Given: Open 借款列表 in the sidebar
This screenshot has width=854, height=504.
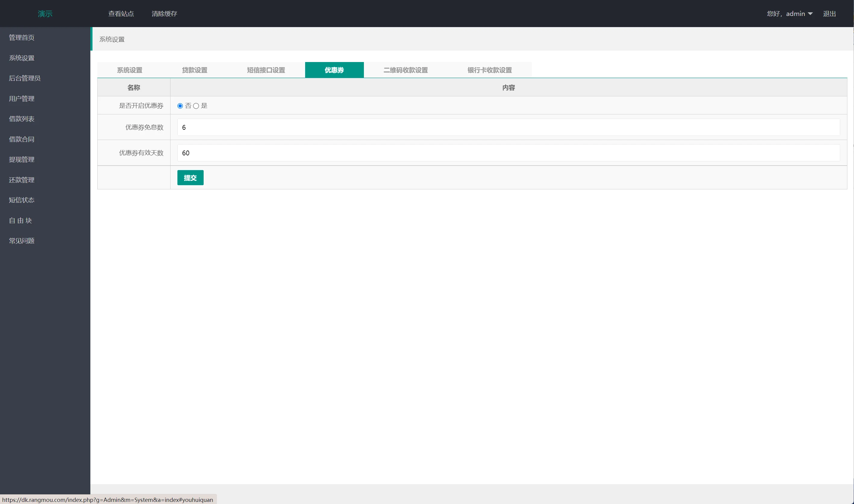Looking at the screenshot, I should tap(22, 119).
